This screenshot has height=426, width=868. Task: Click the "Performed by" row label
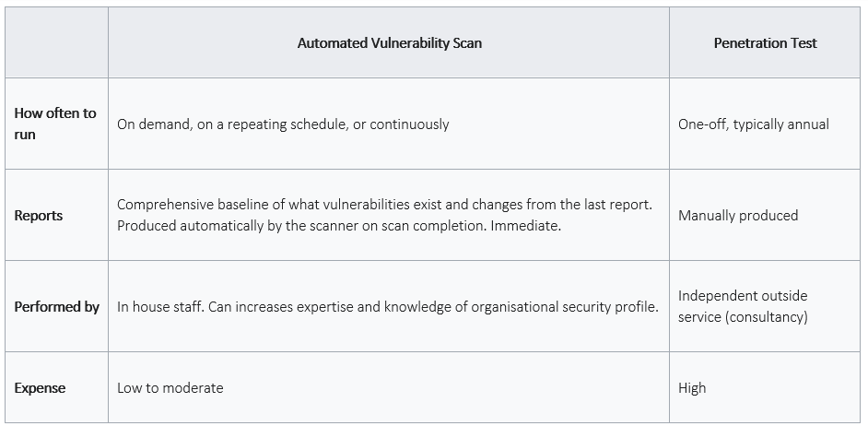56,307
